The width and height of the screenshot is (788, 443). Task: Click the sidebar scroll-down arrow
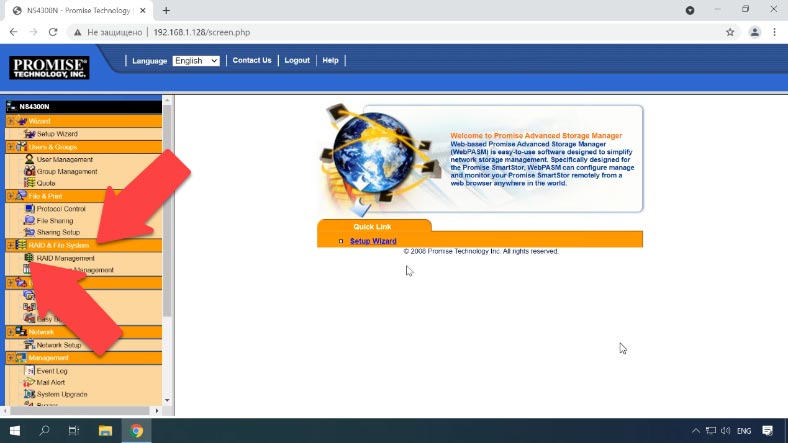[167, 400]
